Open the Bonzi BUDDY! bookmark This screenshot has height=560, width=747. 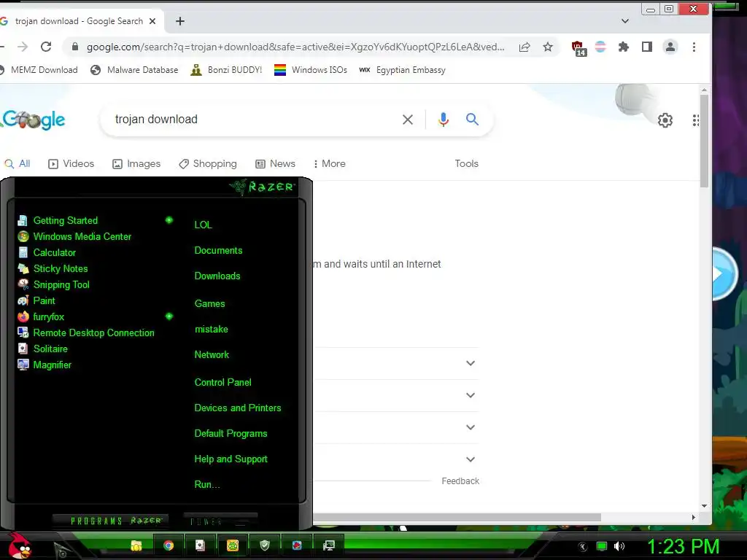click(x=226, y=70)
